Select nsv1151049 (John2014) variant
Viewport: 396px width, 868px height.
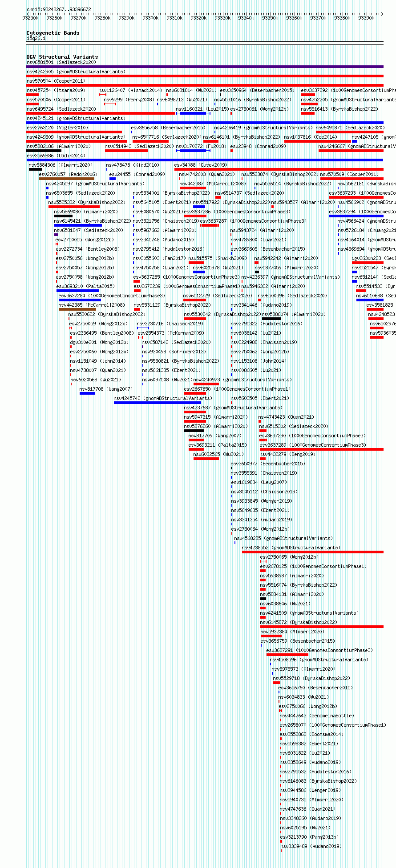click(97, 361)
